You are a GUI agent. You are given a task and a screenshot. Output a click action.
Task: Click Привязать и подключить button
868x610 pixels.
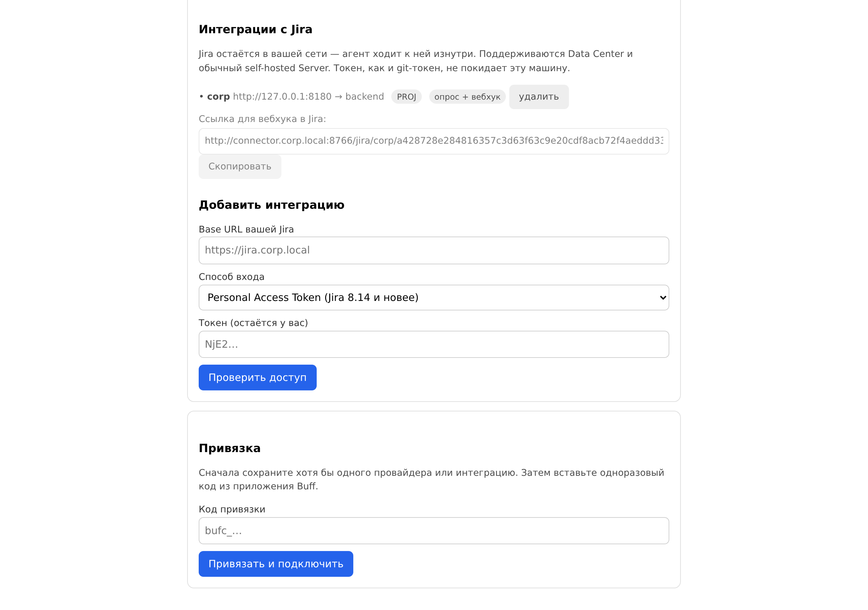(x=276, y=564)
